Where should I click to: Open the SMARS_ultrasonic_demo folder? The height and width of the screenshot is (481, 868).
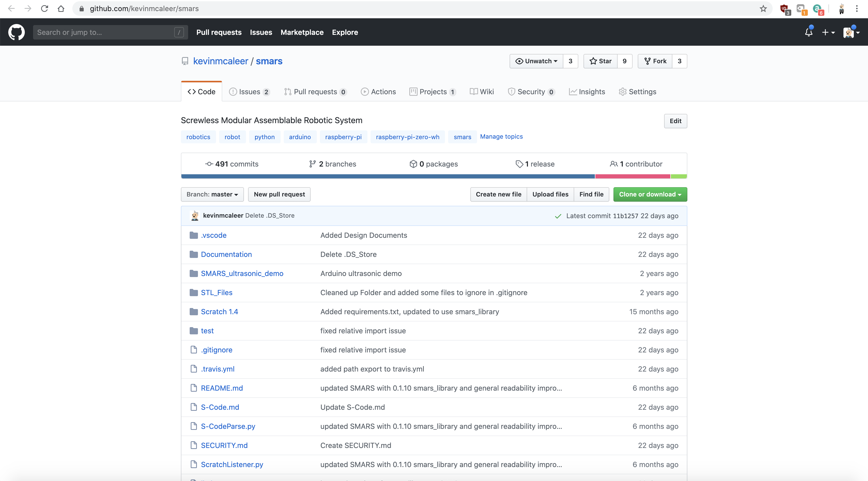[x=242, y=273]
